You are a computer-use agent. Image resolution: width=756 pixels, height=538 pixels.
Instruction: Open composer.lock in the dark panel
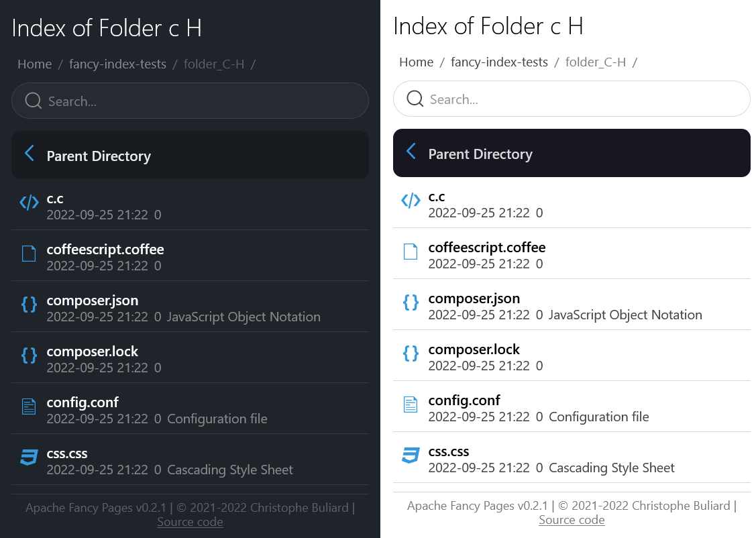point(93,352)
